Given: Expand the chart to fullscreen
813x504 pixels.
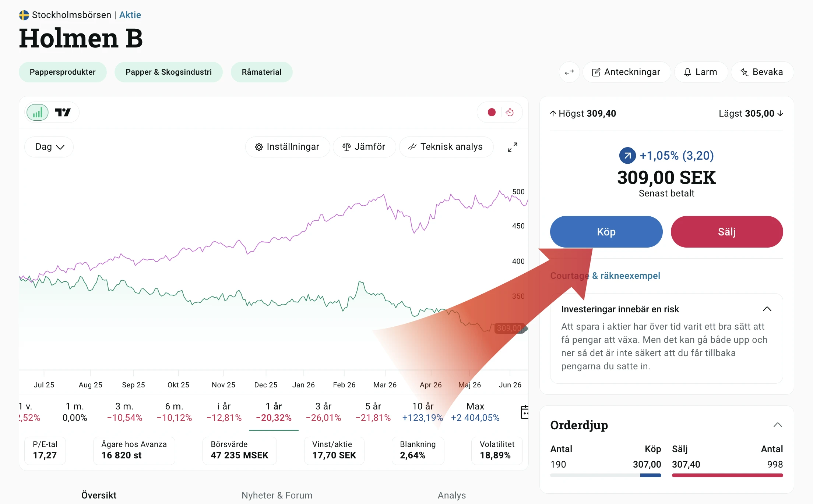Looking at the screenshot, I should 513,147.
